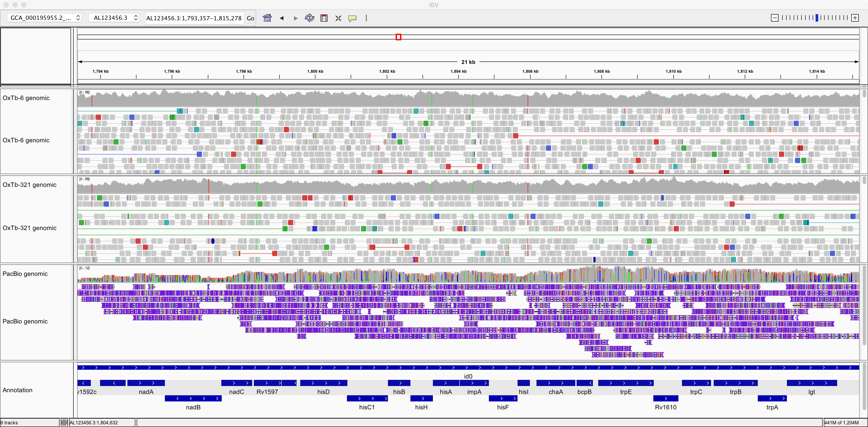Image resolution: width=868 pixels, height=427 pixels.
Task: Click the resize tracks to fit icon
Action: 338,18
